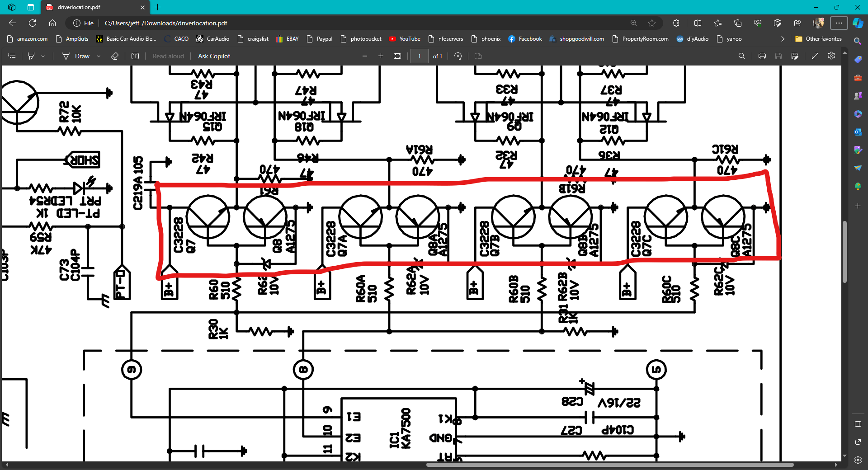Open Favorites hub
The width and height of the screenshot is (868, 470).
[718, 23]
